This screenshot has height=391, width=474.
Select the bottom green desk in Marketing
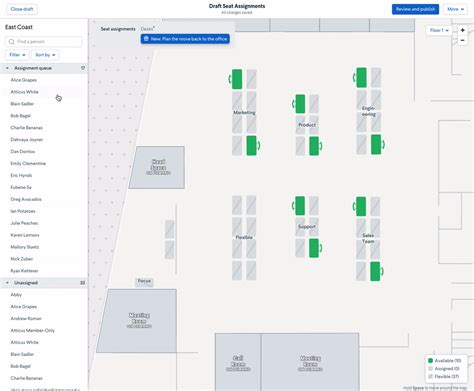click(x=251, y=145)
